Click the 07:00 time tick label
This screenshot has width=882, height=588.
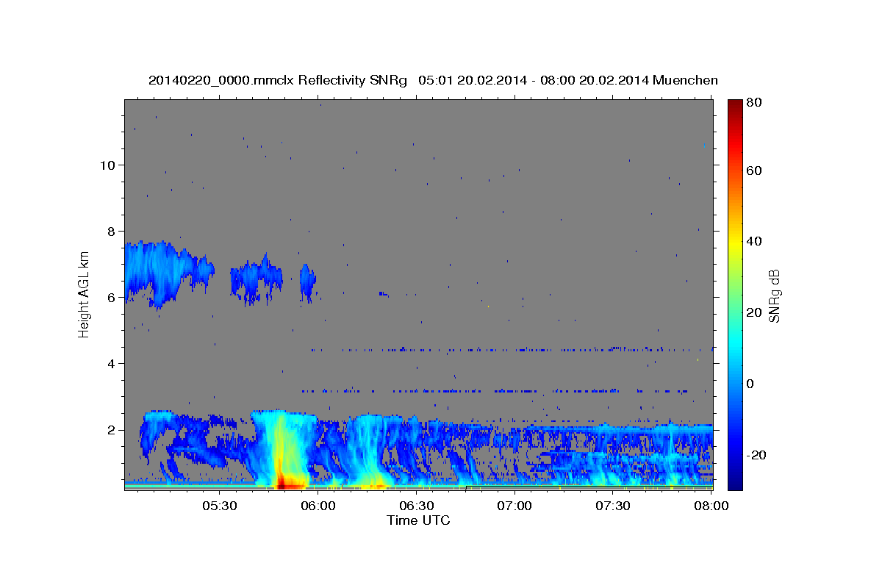pos(514,506)
